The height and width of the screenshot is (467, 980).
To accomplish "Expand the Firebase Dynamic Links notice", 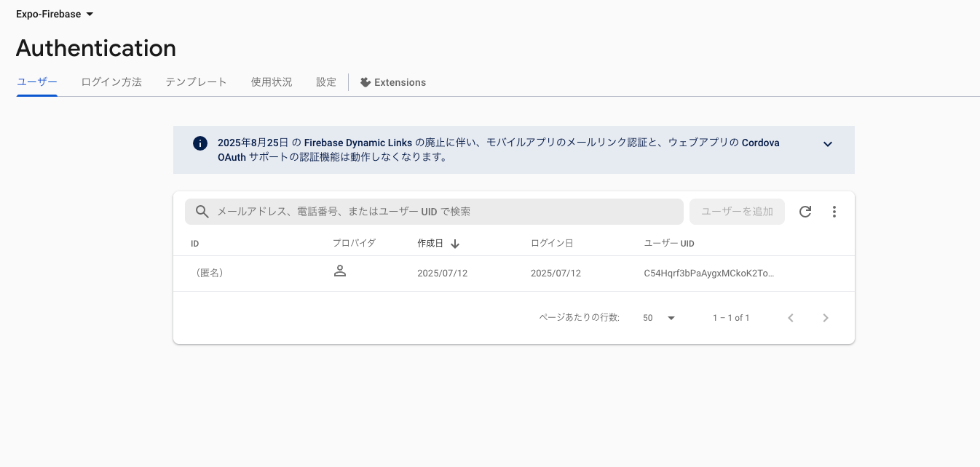I will click(827, 144).
